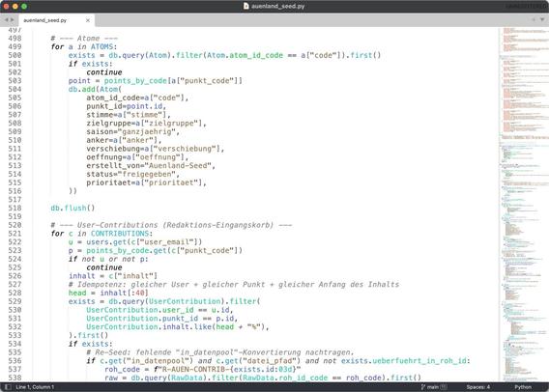Click line number 518 in the gutter
Screen dimensions: 549x392
tap(14, 208)
